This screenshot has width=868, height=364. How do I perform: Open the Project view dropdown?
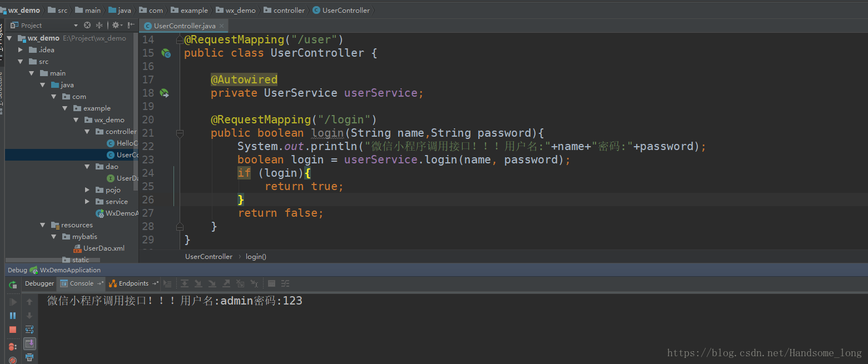click(76, 26)
